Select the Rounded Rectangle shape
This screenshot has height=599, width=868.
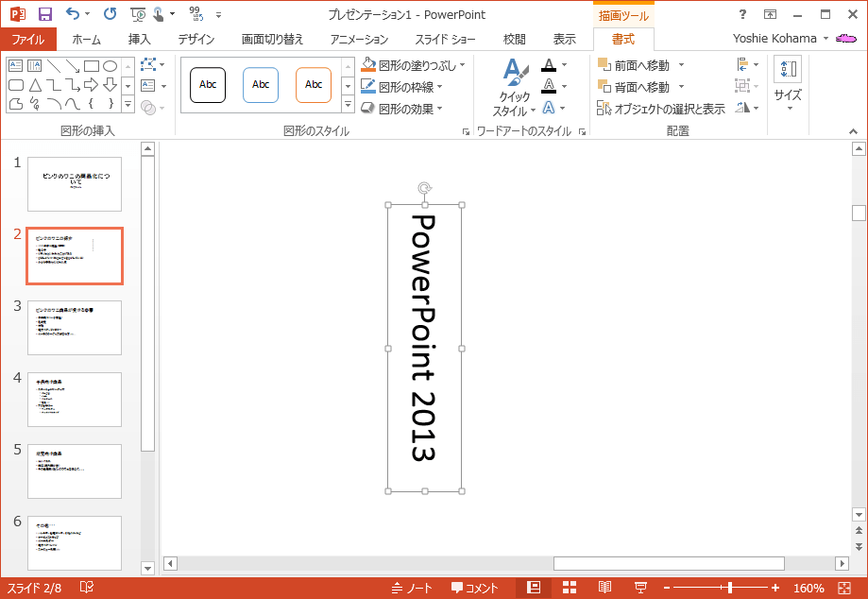pyautogui.click(x=16, y=85)
